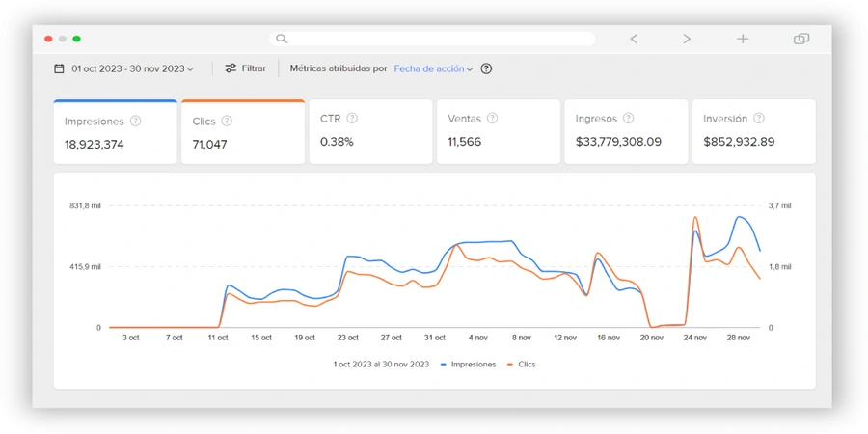The width and height of the screenshot is (868, 434).
Task: Click the Filtrar sliders icon
Action: [x=231, y=68]
